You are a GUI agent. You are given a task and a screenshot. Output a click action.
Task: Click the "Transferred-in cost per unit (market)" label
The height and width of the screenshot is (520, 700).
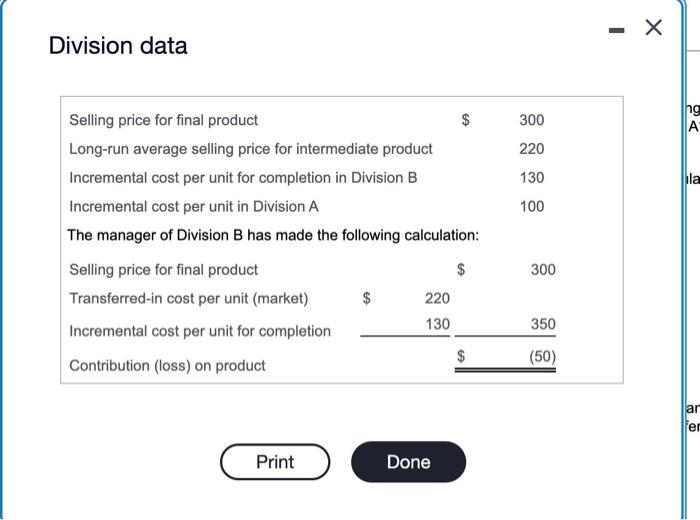tap(189, 298)
